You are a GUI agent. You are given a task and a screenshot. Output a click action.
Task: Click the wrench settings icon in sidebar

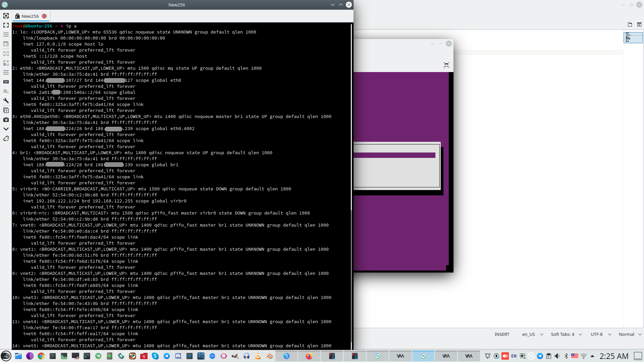6,101
